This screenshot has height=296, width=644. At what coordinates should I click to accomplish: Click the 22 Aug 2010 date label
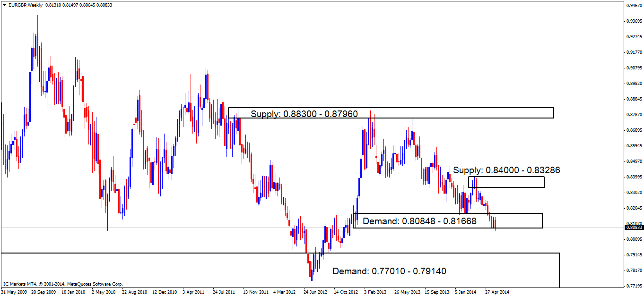click(x=134, y=292)
